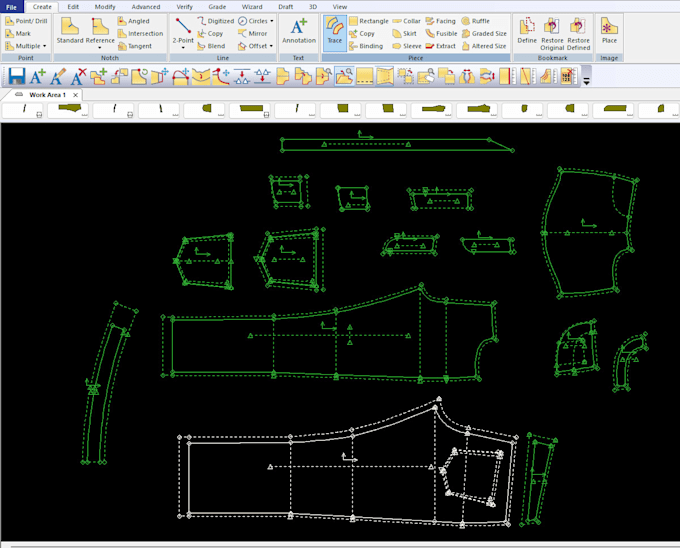
Task: Switch to the Modify ribbon tab
Action: pyautogui.click(x=105, y=7)
